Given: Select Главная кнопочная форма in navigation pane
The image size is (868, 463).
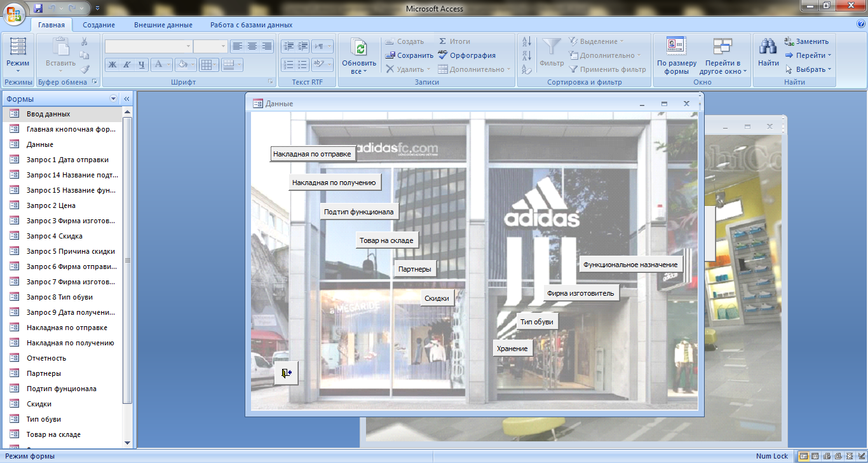Looking at the screenshot, I should (61, 129).
